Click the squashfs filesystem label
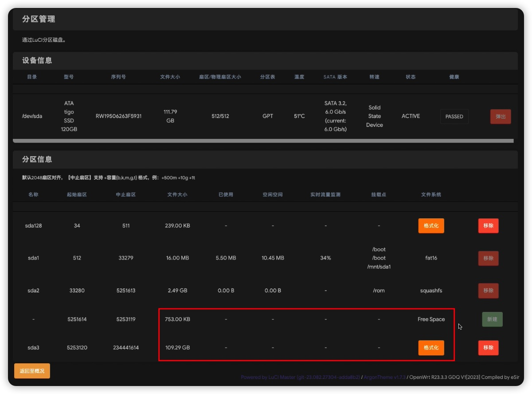The image size is (532, 394). tap(431, 291)
